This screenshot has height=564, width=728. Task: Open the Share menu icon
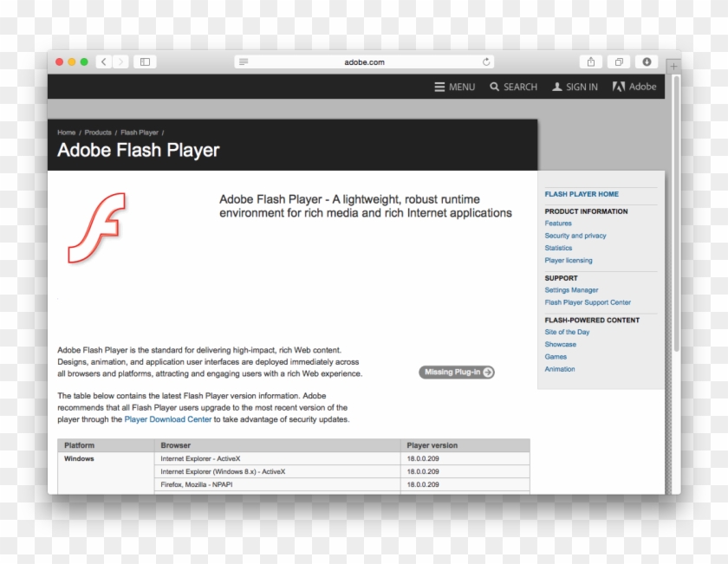(x=591, y=62)
